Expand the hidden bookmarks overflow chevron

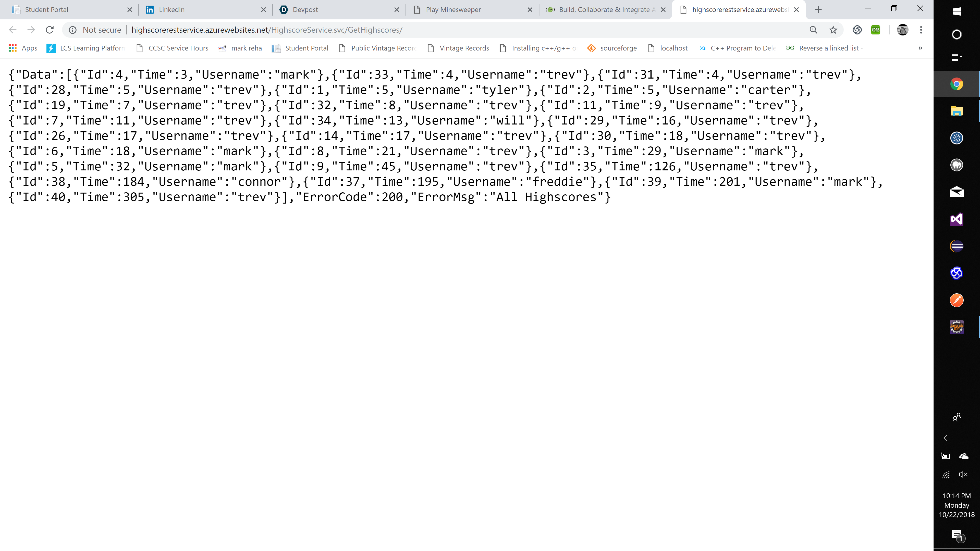pos(920,48)
